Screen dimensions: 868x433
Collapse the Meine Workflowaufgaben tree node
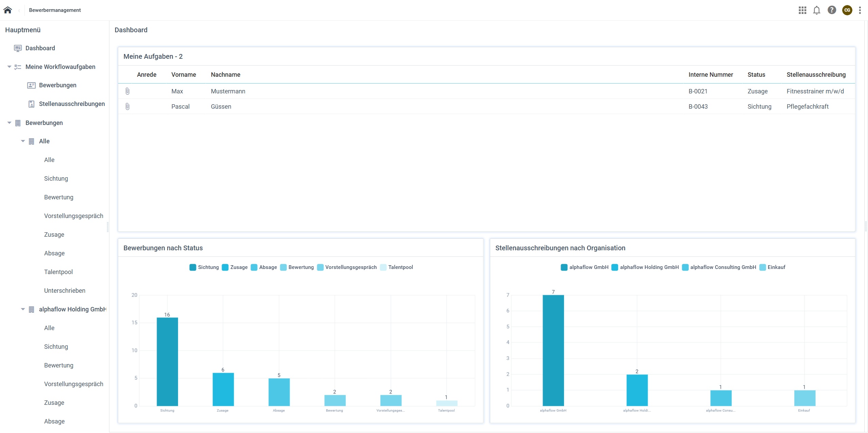[9, 67]
